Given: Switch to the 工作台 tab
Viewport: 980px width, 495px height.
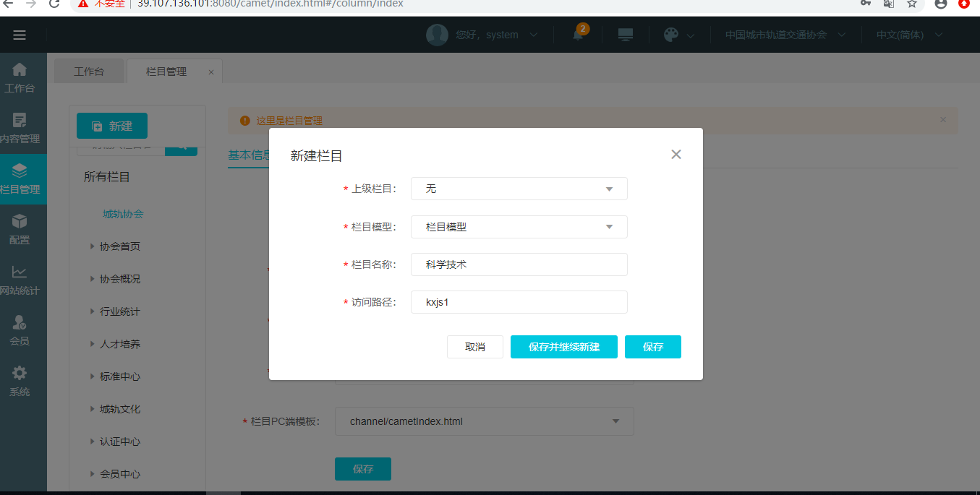Looking at the screenshot, I should (x=89, y=72).
